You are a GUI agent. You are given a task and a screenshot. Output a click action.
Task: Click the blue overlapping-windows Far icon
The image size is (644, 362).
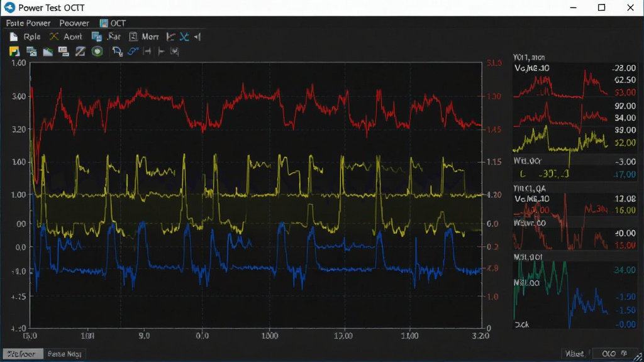[x=96, y=37]
